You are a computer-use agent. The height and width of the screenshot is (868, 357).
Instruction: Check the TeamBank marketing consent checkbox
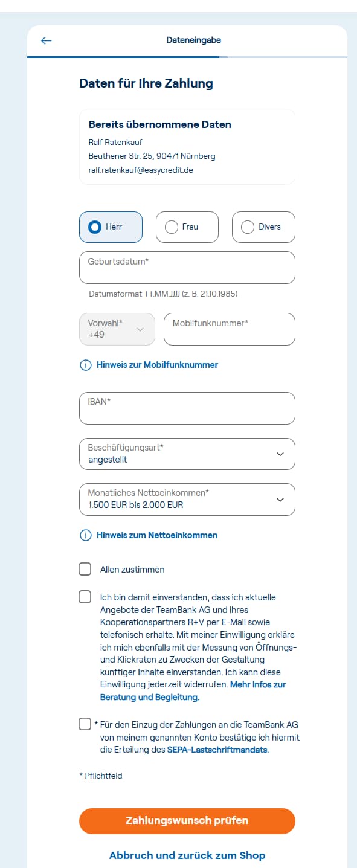(85, 597)
